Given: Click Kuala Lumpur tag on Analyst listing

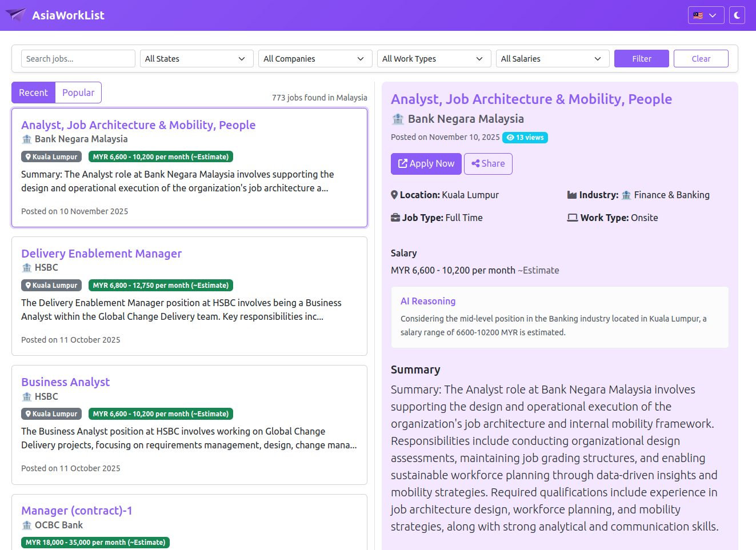Looking at the screenshot, I should tap(51, 156).
